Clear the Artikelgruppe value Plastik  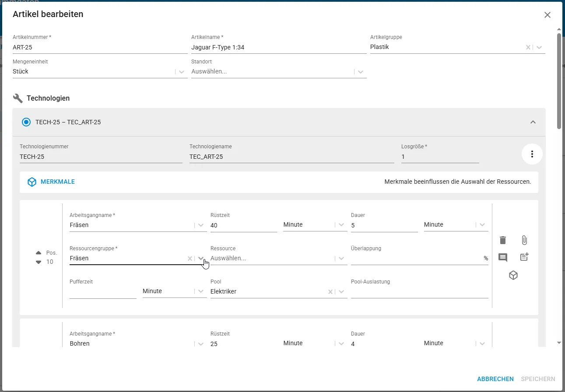(528, 47)
